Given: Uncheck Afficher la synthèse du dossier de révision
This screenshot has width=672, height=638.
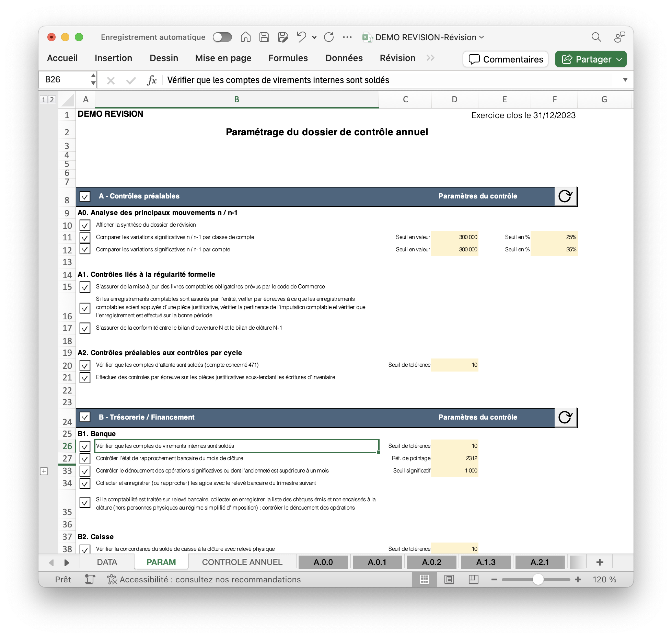Looking at the screenshot, I should [85, 225].
